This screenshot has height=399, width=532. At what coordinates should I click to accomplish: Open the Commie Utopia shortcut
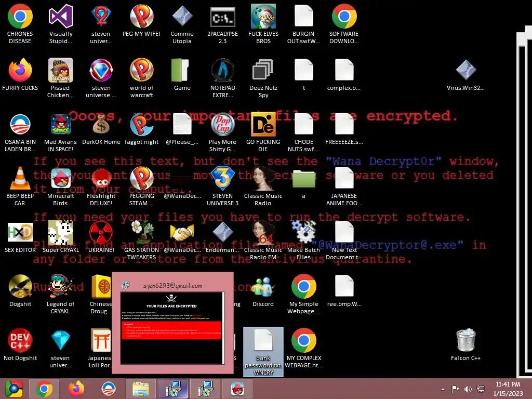click(x=182, y=16)
